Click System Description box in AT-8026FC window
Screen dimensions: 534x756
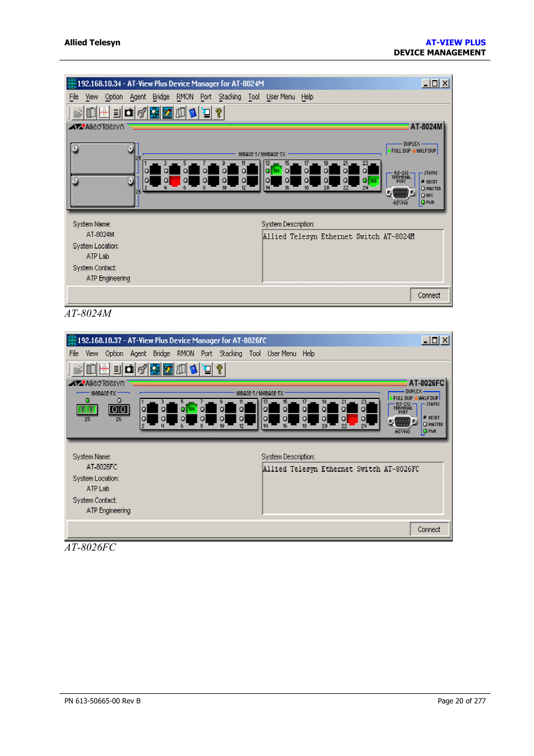tap(353, 489)
